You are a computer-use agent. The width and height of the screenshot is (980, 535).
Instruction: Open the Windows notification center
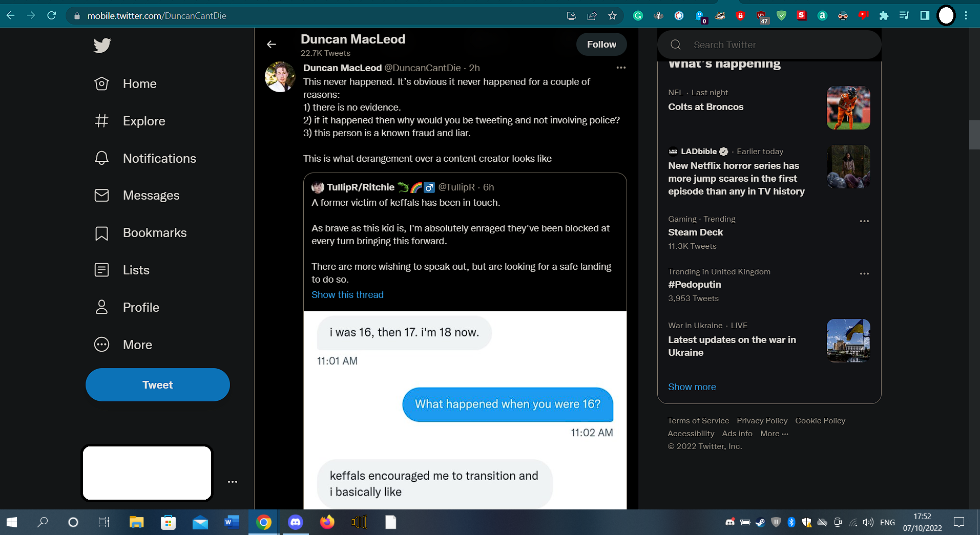(x=959, y=522)
